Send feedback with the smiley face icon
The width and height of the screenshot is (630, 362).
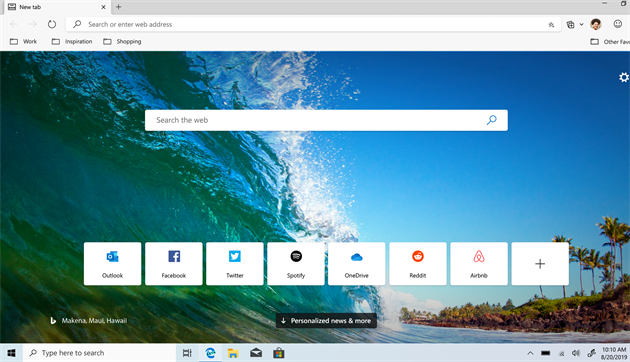[618, 24]
